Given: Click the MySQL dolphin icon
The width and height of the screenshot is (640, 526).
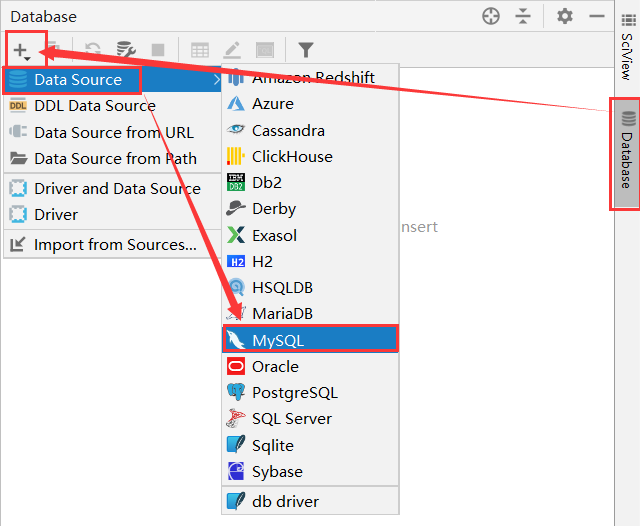Looking at the screenshot, I should click(x=236, y=340).
